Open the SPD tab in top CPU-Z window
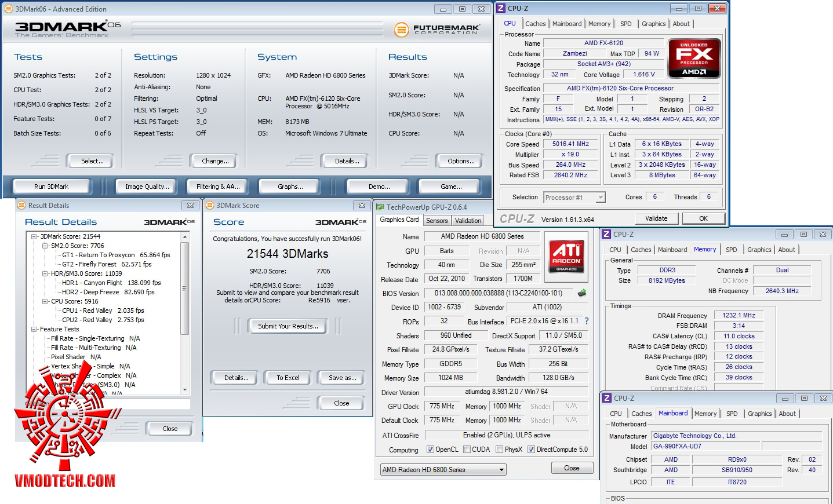 coord(625,24)
